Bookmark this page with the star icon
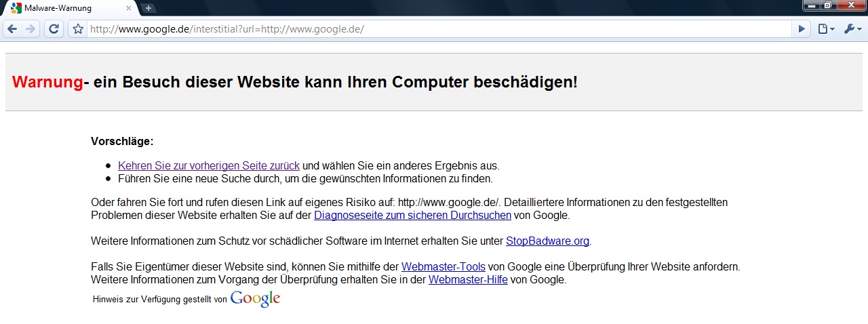The height and width of the screenshot is (324, 868). pyautogui.click(x=78, y=29)
